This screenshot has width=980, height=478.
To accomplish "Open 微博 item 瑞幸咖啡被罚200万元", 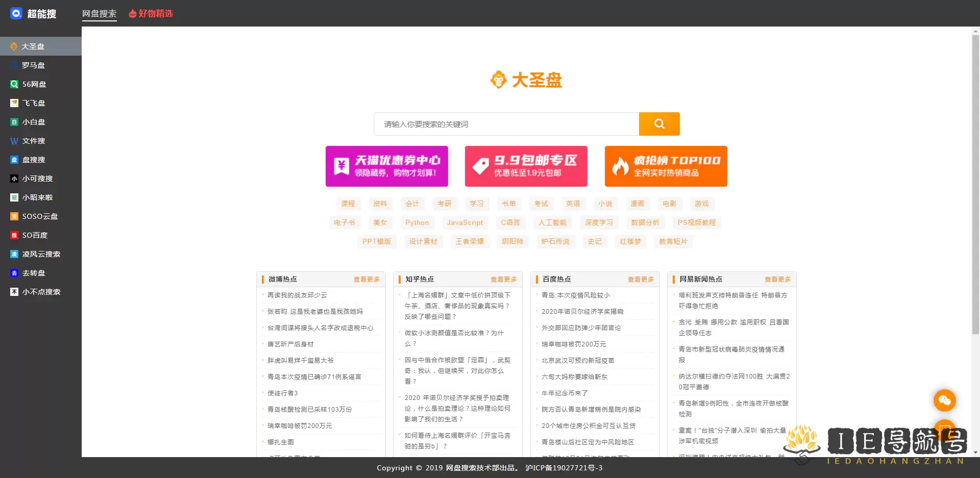I will [300, 426].
